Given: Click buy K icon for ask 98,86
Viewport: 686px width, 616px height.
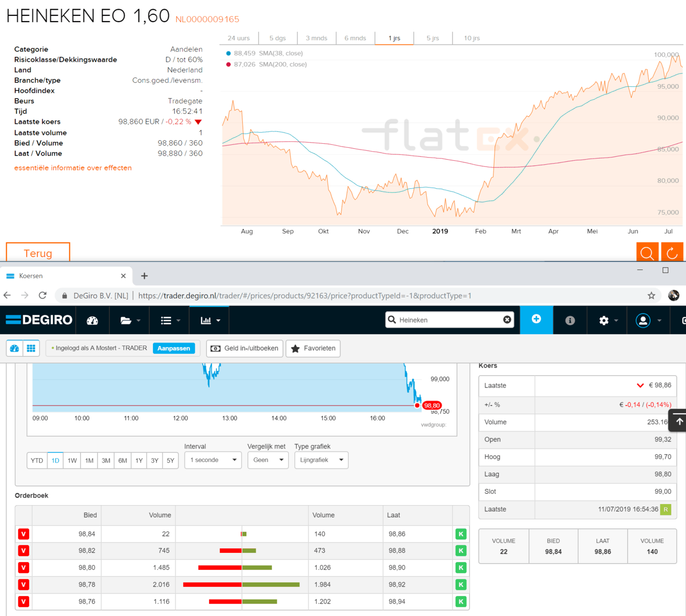Looking at the screenshot, I should coord(461,534).
